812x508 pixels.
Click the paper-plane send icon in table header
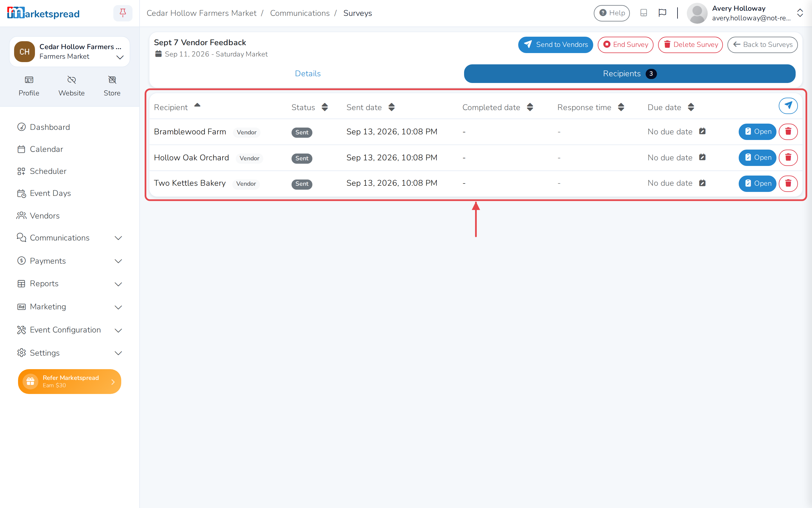click(x=788, y=106)
